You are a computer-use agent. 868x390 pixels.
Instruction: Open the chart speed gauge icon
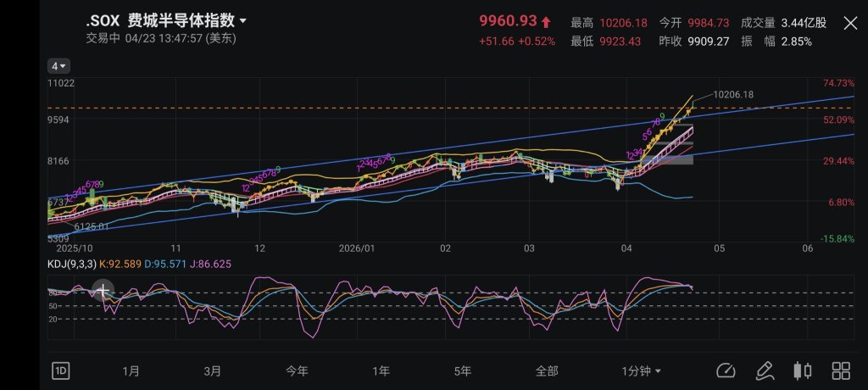(x=726, y=370)
